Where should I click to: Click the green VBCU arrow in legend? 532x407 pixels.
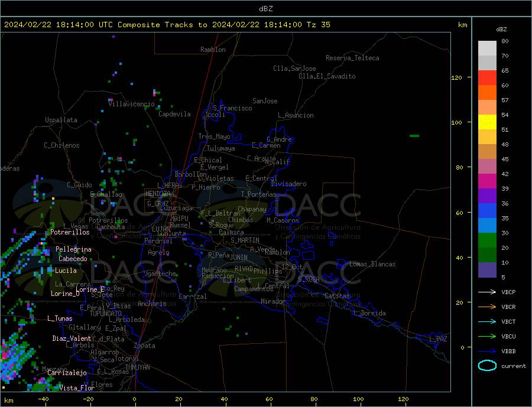(x=487, y=337)
